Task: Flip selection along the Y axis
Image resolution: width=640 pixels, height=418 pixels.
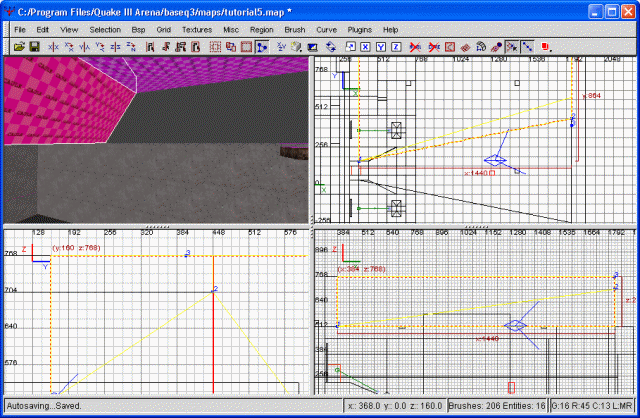Action: pos(84,47)
